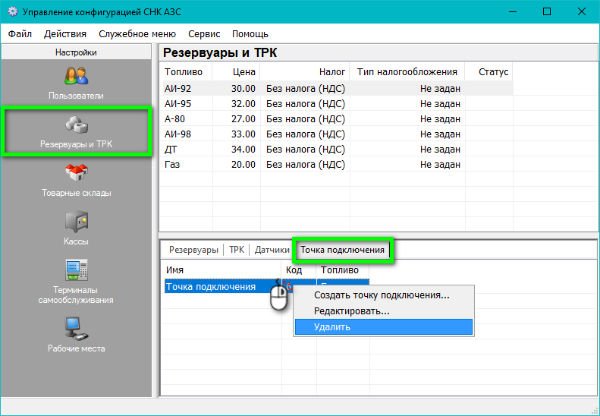Open Терминалы самообслуживания terminal icon
Viewport: 600px width, 416px height.
[78, 272]
